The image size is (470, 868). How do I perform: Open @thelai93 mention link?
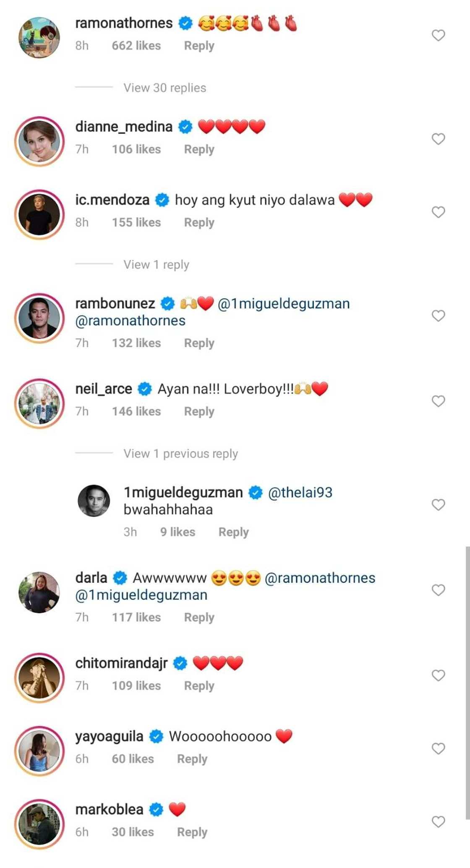tap(300, 492)
